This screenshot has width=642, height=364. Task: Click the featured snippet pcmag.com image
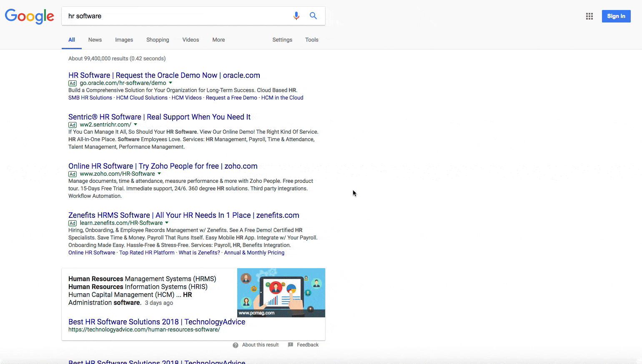pos(281,293)
